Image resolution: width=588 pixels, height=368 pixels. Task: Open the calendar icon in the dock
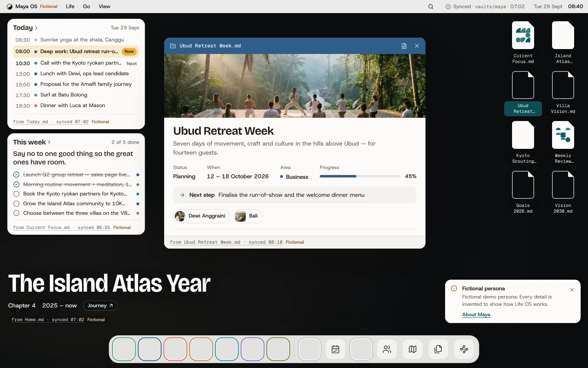pyautogui.click(x=335, y=349)
